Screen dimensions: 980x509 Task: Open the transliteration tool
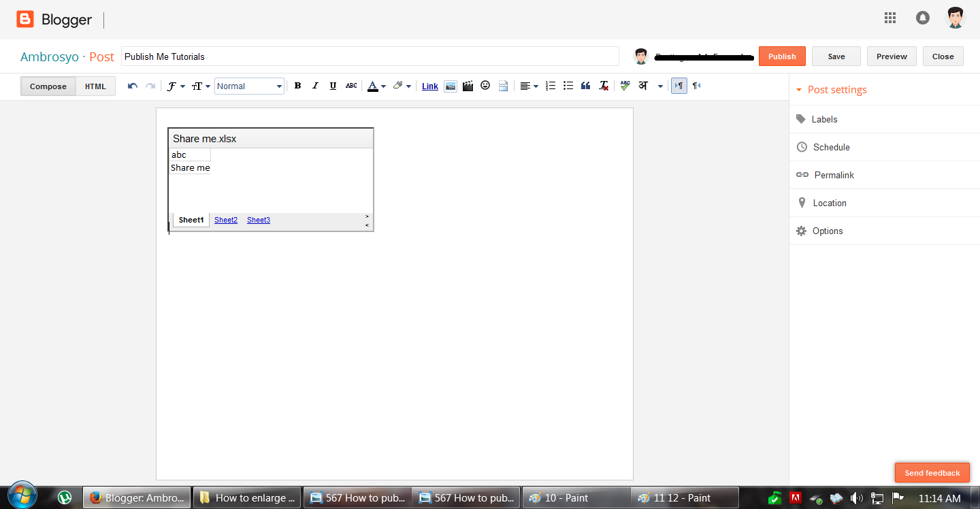pos(642,86)
